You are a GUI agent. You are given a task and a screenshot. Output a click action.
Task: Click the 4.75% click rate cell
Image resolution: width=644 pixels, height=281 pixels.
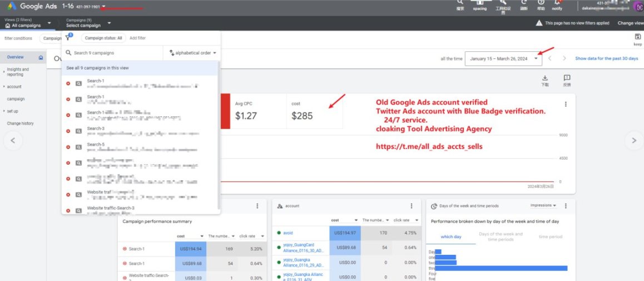(405, 233)
